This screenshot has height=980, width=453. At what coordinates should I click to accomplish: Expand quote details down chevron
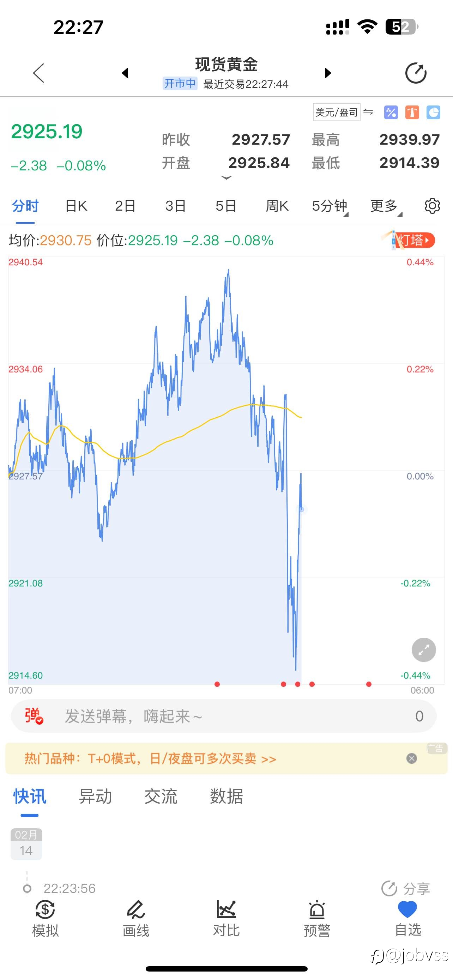click(x=226, y=178)
